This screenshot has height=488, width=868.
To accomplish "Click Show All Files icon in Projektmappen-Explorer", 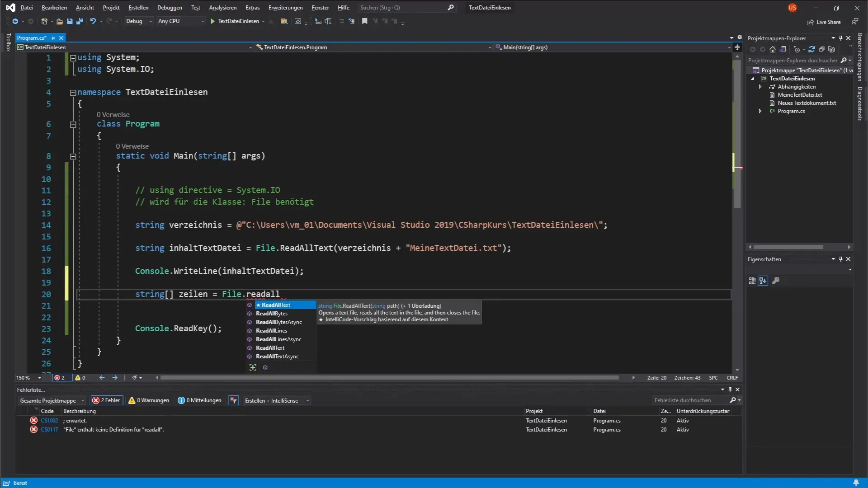I will (831, 49).
